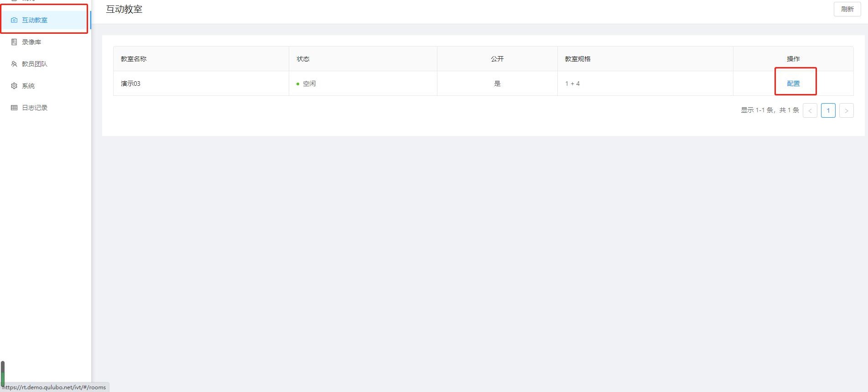
Task: Click the 系统 gear icon
Action: pyautogui.click(x=14, y=86)
